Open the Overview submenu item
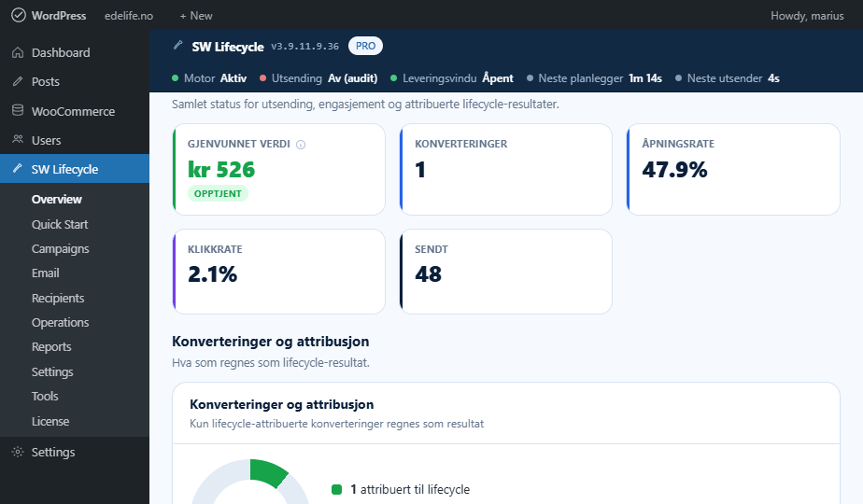Screen dimensions: 863x504 click(57, 199)
